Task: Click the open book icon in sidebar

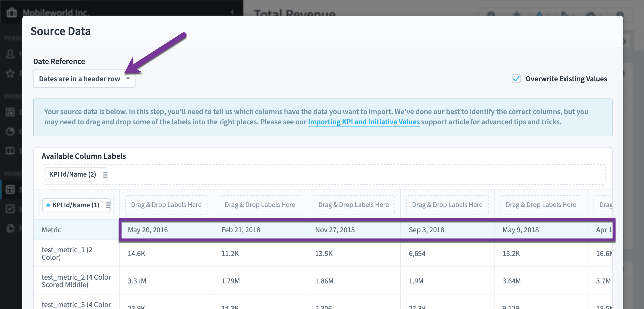Action: [x=10, y=151]
